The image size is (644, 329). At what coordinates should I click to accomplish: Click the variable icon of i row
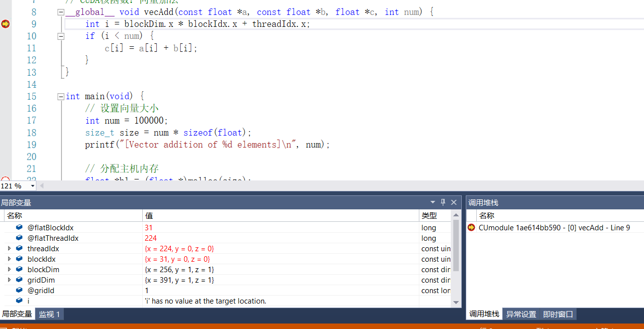pos(19,301)
